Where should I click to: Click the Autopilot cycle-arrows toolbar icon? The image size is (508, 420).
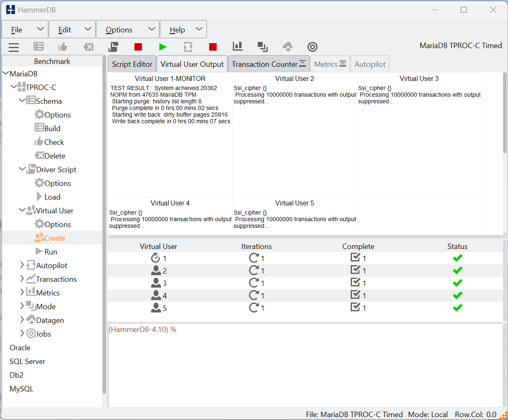(188, 47)
